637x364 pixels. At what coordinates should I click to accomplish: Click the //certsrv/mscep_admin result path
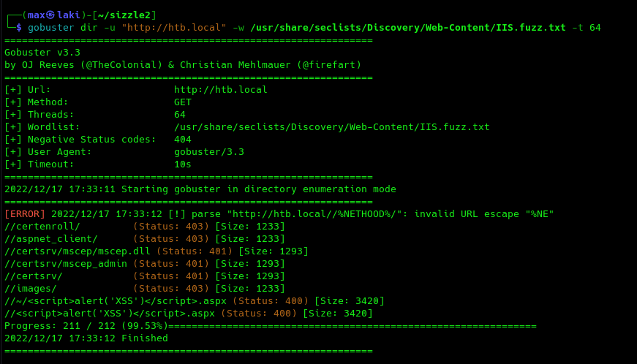click(66, 264)
